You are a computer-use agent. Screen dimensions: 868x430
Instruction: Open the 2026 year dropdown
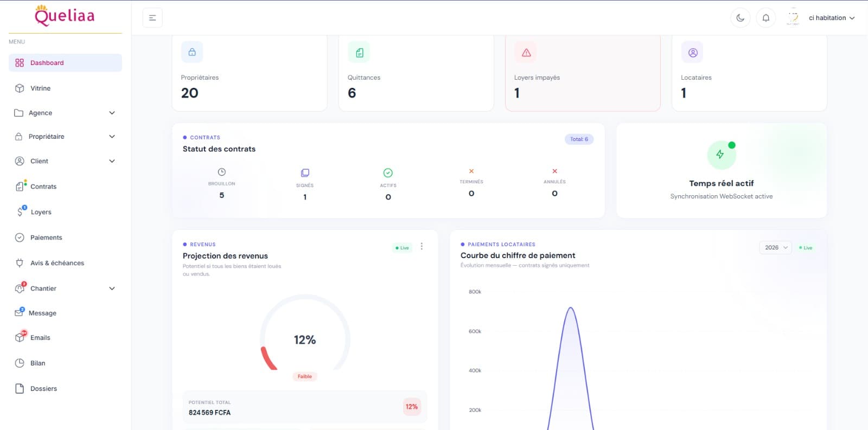(x=776, y=247)
